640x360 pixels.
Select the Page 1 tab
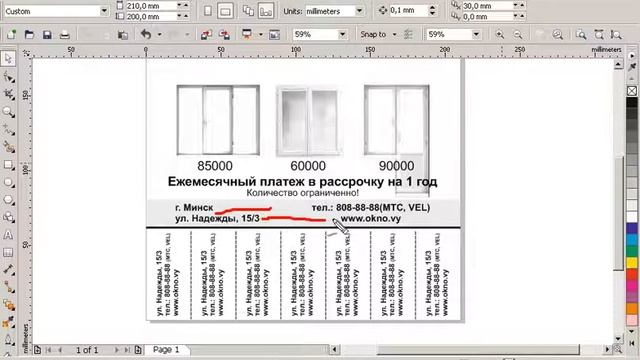pyautogui.click(x=166, y=350)
